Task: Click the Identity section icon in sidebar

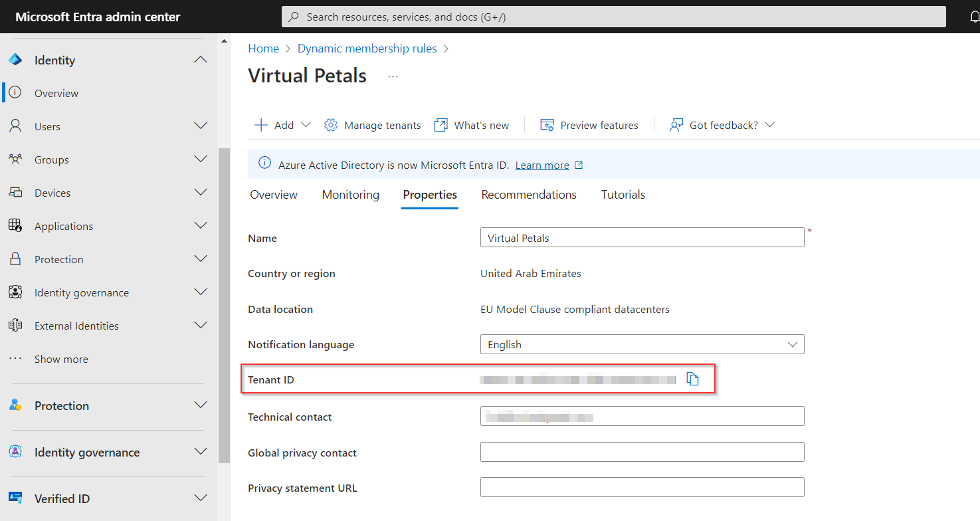Action: [15, 60]
